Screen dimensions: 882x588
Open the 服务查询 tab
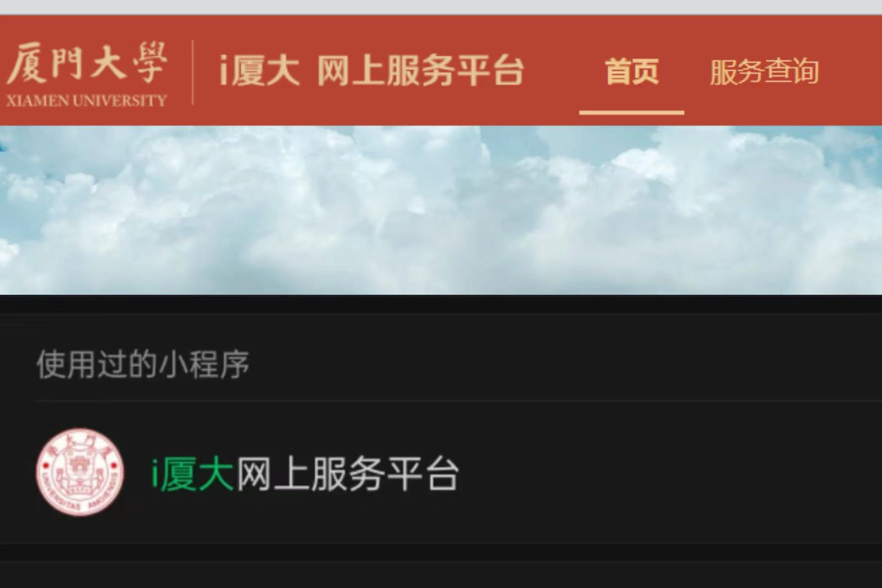click(x=764, y=72)
